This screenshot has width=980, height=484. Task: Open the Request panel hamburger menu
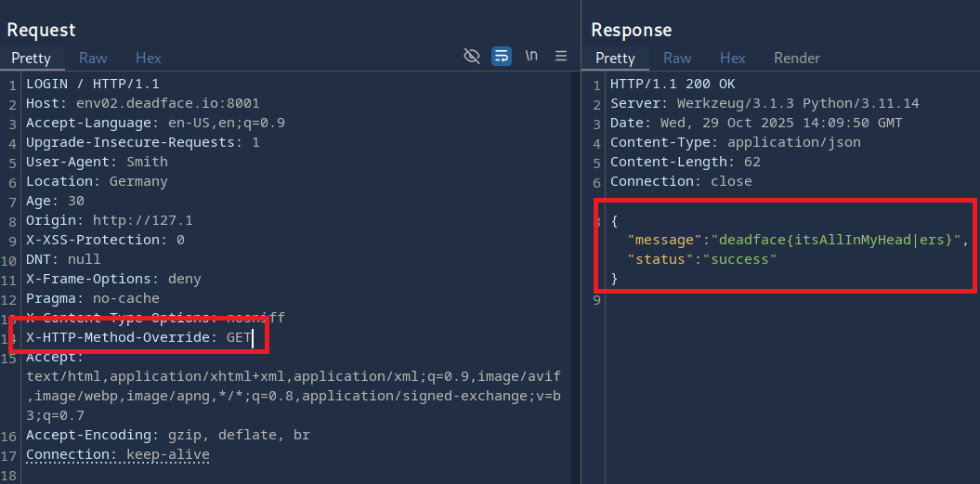(561, 56)
